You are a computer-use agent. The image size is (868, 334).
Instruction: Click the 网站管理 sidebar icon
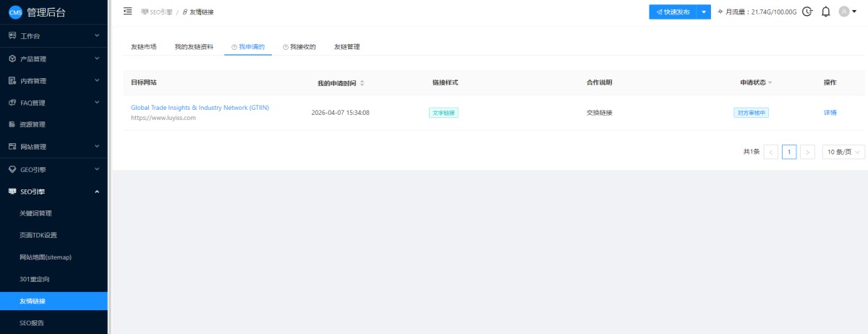(x=12, y=146)
